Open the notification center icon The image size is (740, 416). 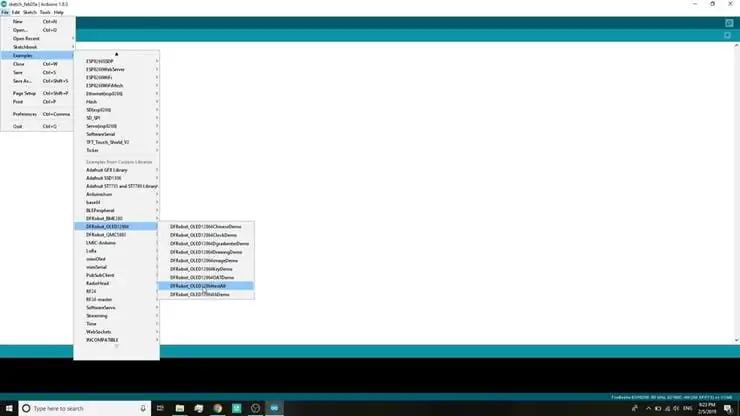pos(728,408)
